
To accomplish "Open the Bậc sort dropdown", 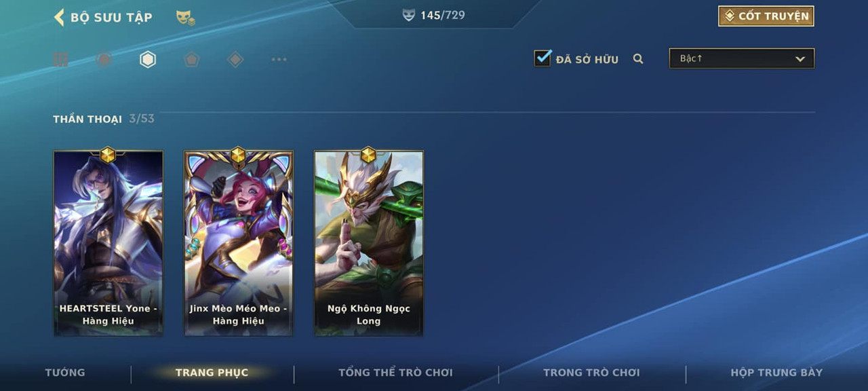I will (742, 58).
